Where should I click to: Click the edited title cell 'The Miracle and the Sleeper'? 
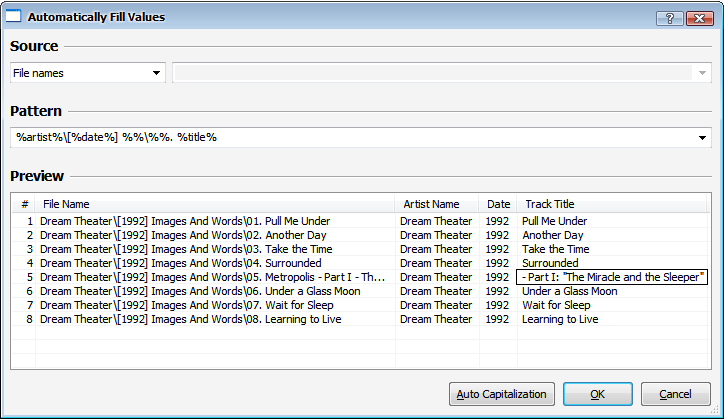pyautogui.click(x=612, y=277)
